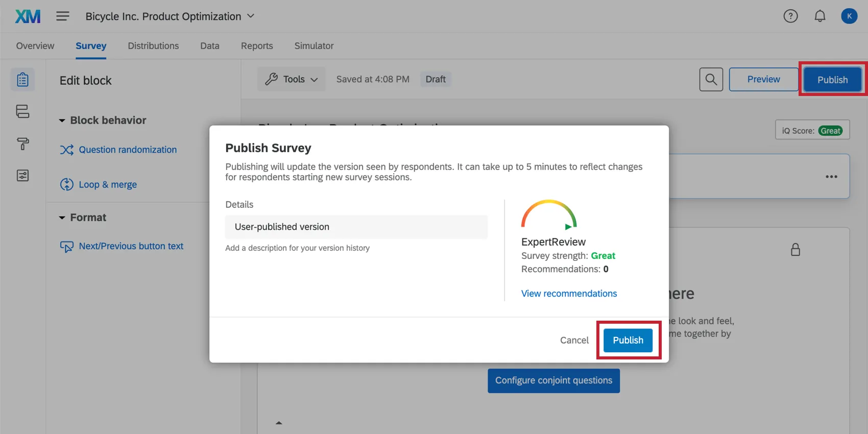
Task: Open the hamburger navigation menu
Action: coord(63,16)
